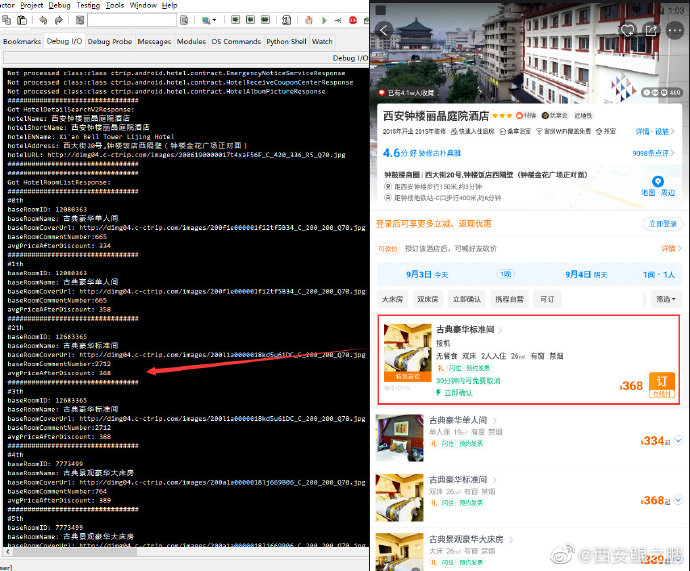Tap the share icon on hotel photo

pos(651,30)
